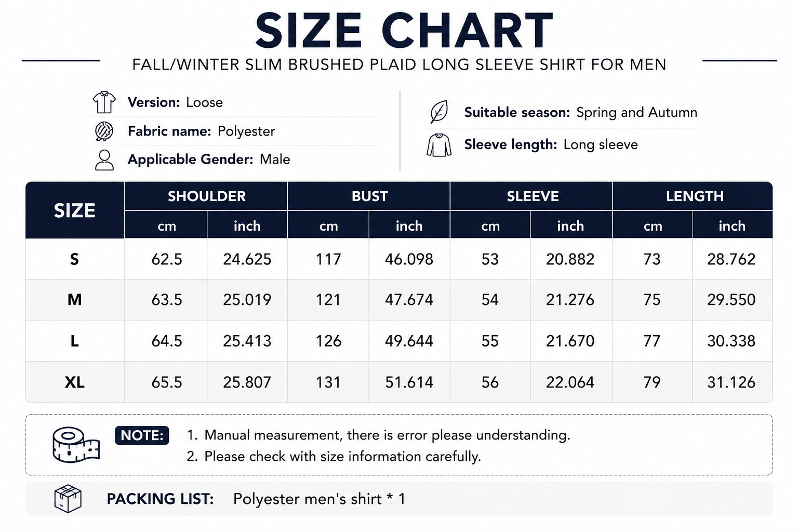Select the SHOULDER column header
The width and height of the screenshot is (798, 532).
click(206, 196)
